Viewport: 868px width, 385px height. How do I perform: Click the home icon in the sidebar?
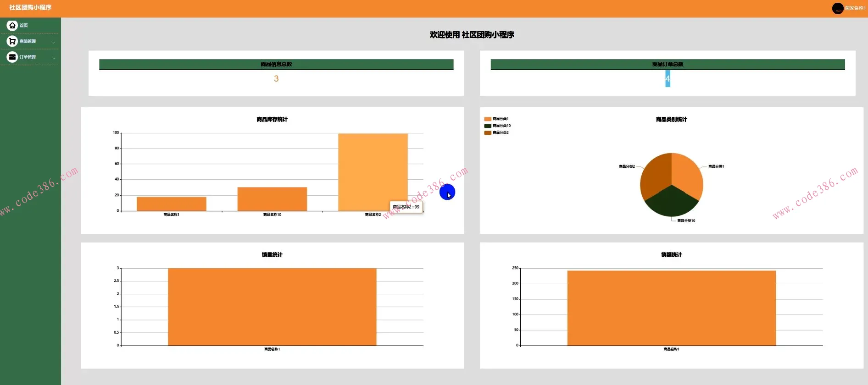12,26
